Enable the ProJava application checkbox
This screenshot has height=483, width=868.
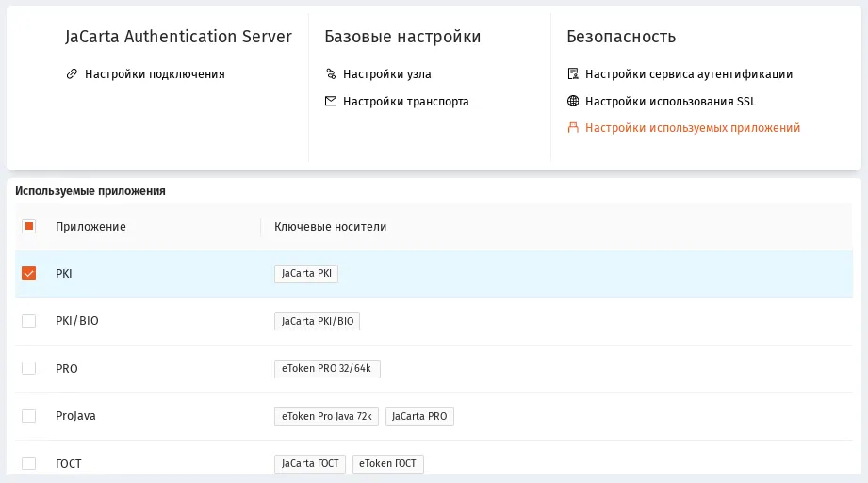pyautogui.click(x=29, y=416)
